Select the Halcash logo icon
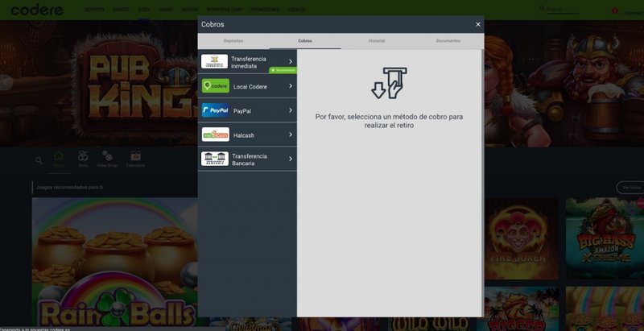 (215, 134)
